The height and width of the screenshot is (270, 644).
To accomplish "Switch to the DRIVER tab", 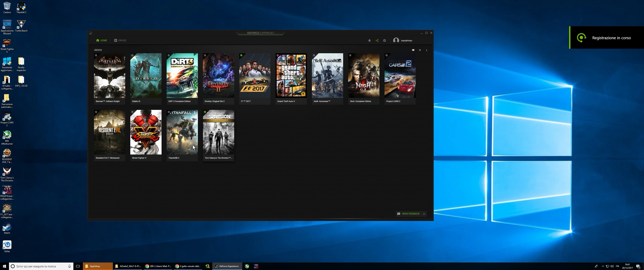I will pyautogui.click(x=120, y=40).
